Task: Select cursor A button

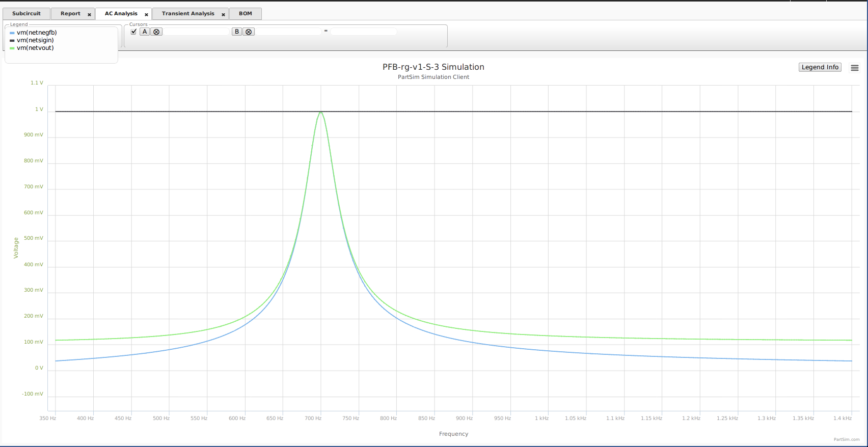Action: (x=145, y=32)
